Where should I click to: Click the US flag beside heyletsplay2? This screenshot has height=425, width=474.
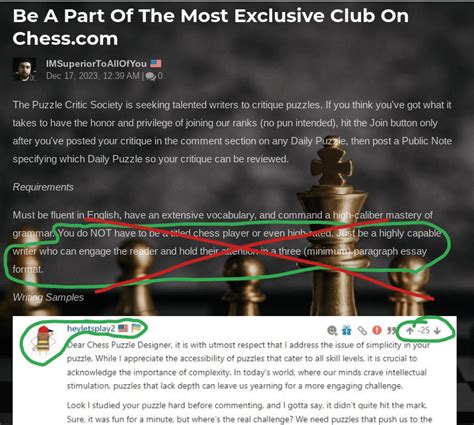click(x=123, y=328)
